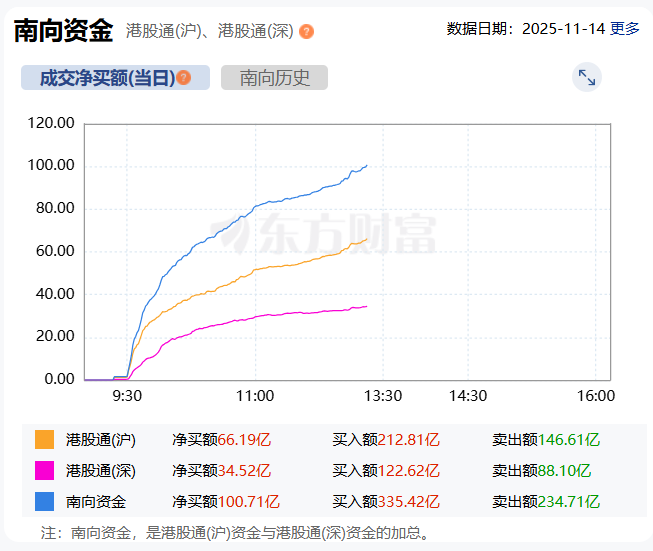This screenshot has height=551, width=653.
Task: Click sell amount 88.10亿
Action: tap(565, 471)
